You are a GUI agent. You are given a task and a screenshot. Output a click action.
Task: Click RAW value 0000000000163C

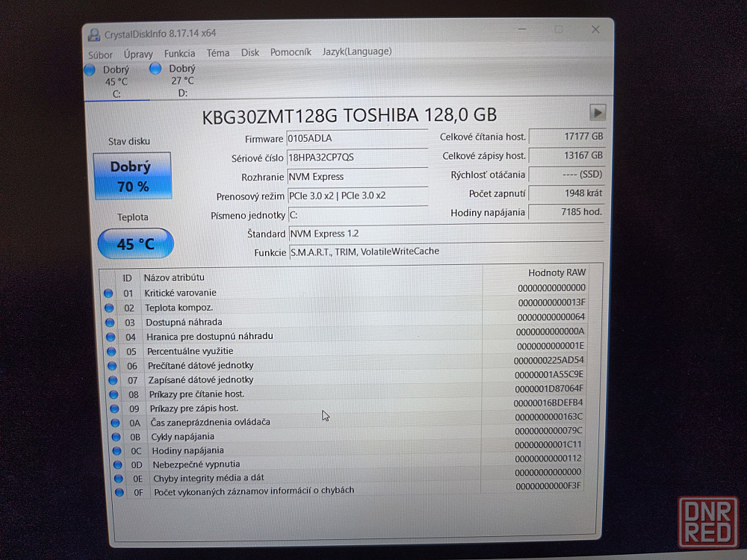pyautogui.click(x=548, y=417)
